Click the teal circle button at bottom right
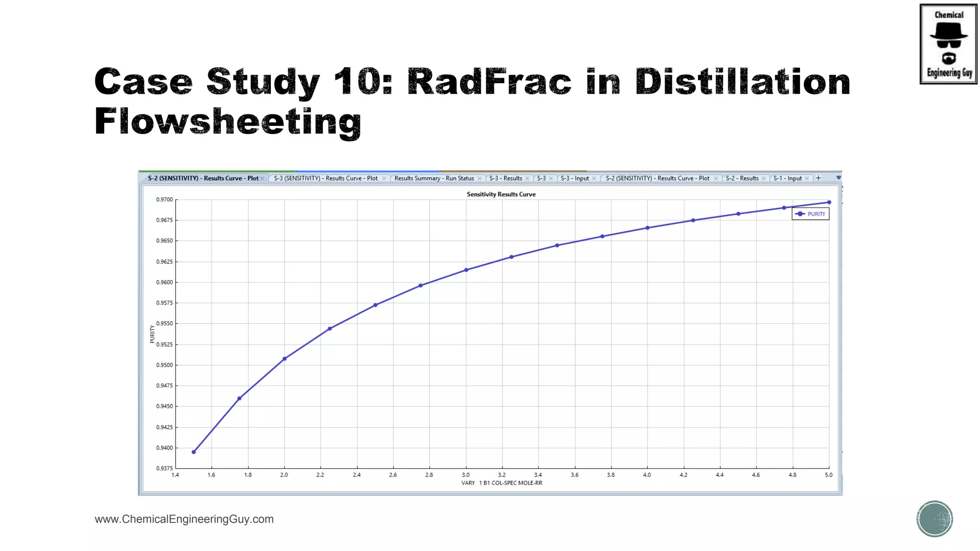Image resolution: width=980 pixels, height=551 pixels. click(x=935, y=519)
